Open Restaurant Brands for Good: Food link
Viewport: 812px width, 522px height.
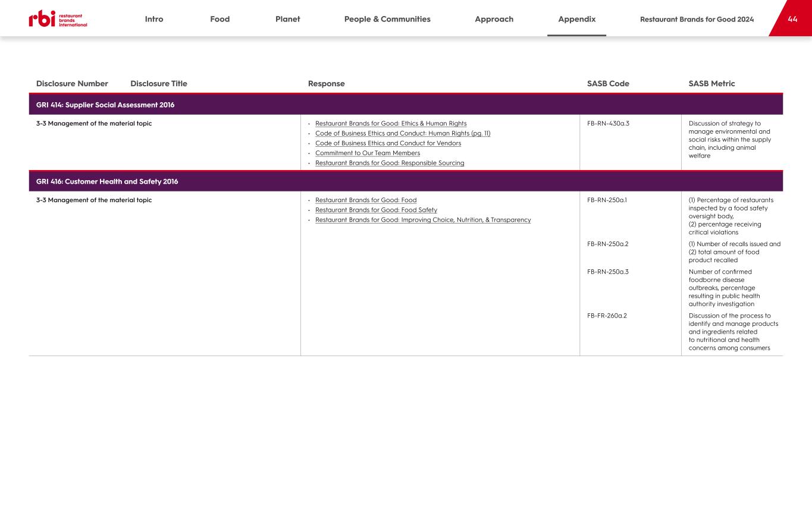click(x=366, y=200)
